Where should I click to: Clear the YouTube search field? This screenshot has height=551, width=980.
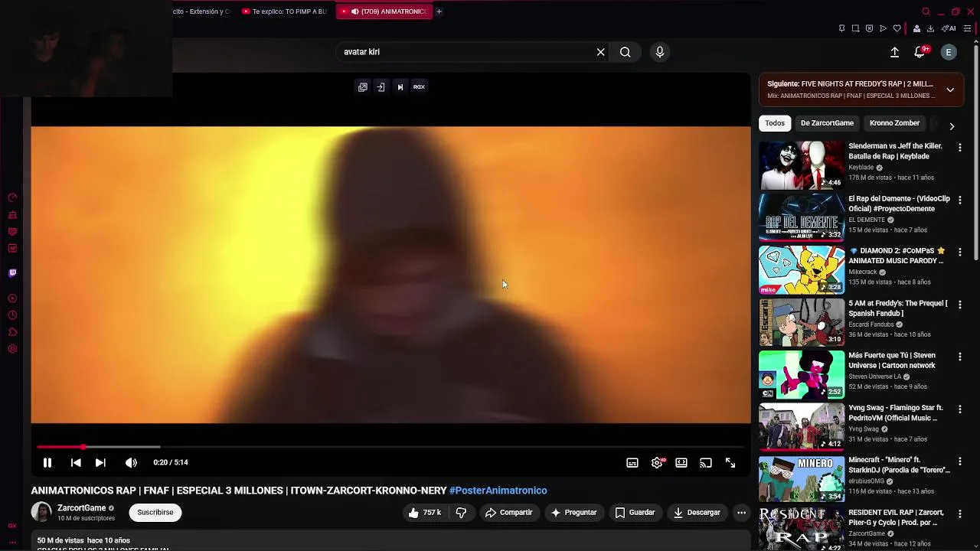pos(601,52)
